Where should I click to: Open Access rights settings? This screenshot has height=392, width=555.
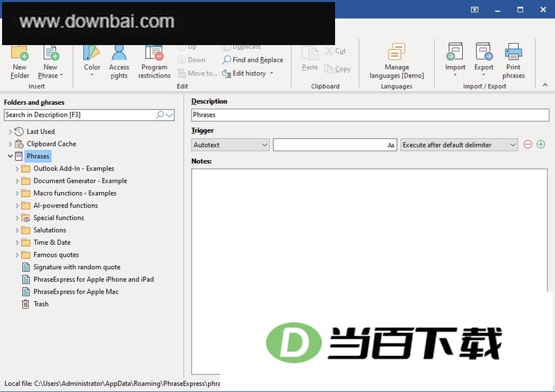pyautogui.click(x=119, y=62)
